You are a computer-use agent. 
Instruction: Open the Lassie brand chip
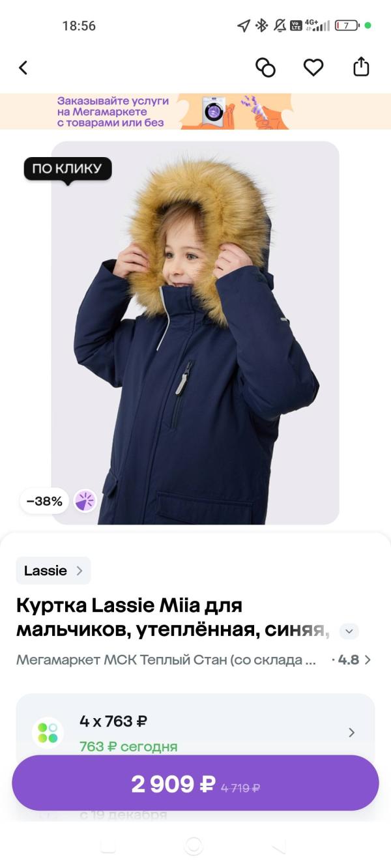(53, 571)
